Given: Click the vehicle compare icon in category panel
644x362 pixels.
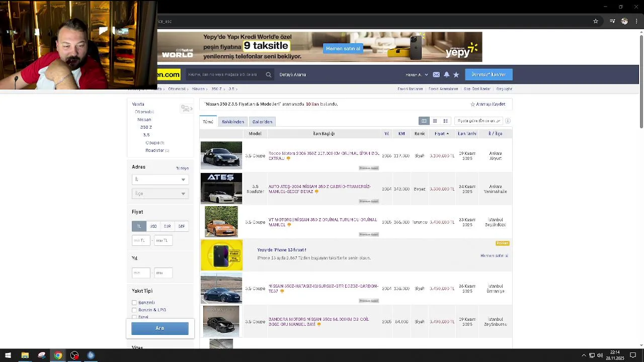Looking at the screenshot, I should click(186, 109).
